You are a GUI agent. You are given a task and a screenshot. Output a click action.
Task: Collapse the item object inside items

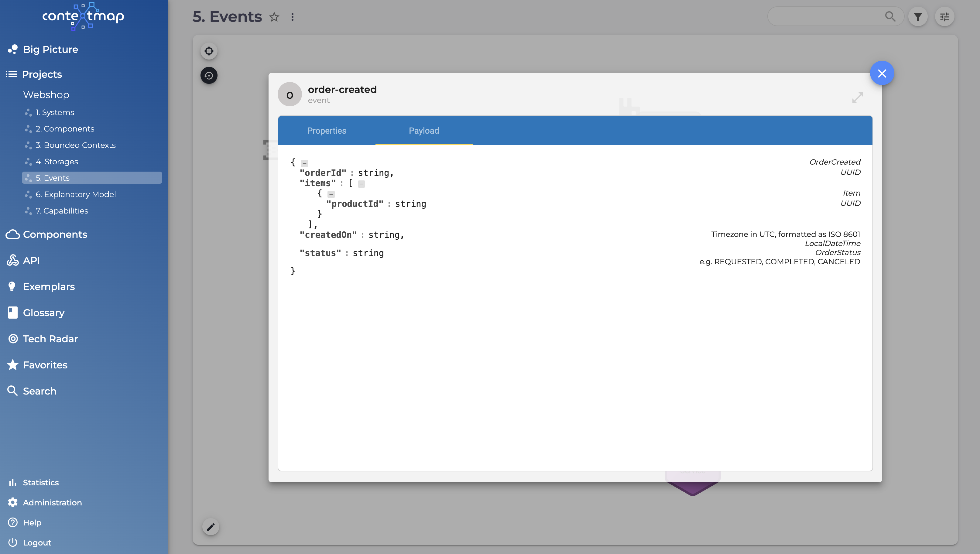point(331,194)
